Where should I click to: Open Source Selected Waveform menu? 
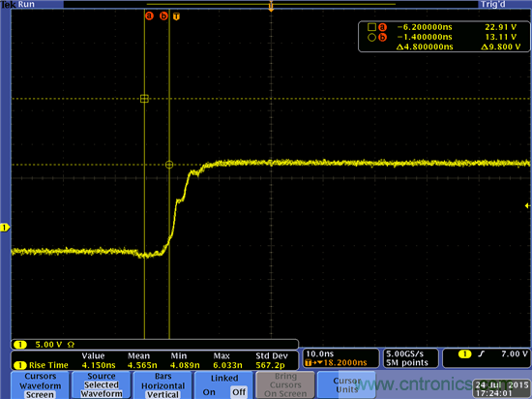(x=102, y=385)
